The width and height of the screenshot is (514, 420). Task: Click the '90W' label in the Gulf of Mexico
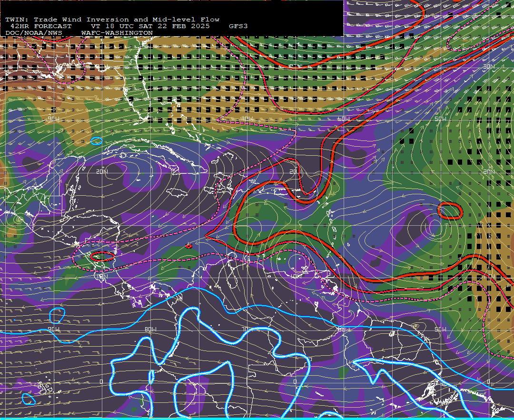(x=54, y=119)
